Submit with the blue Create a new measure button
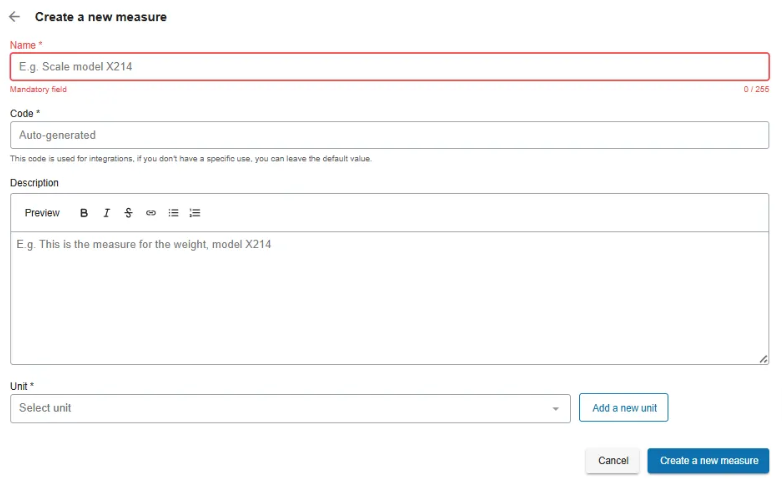This screenshot has height=484, width=782. (x=708, y=461)
